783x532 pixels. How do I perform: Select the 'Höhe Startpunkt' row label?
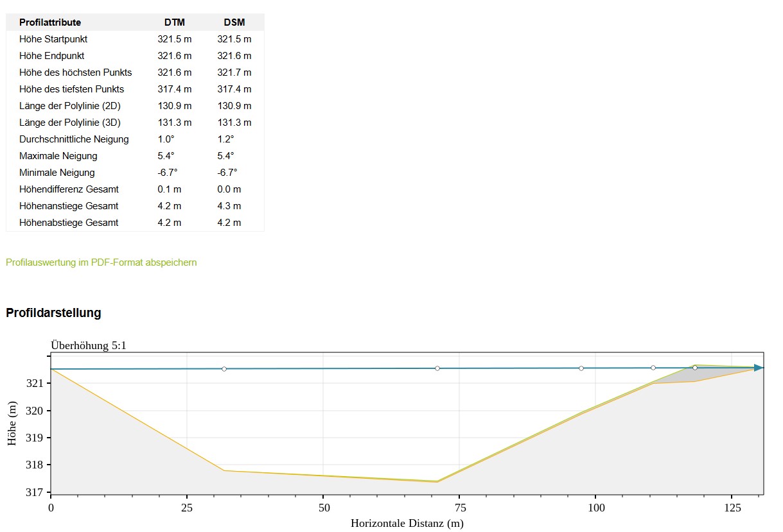pos(53,39)
